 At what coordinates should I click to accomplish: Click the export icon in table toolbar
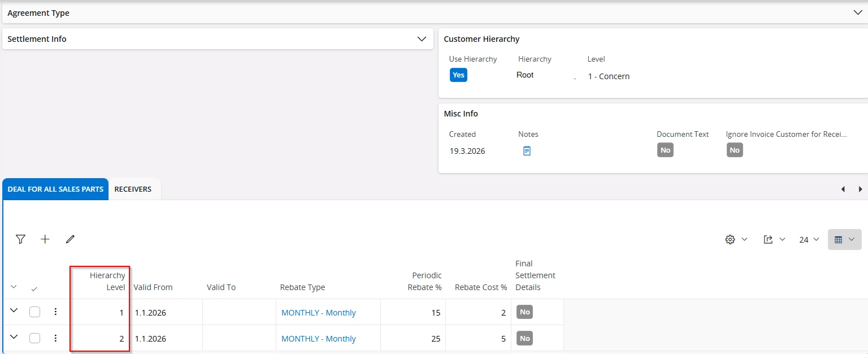coord(774,240)
